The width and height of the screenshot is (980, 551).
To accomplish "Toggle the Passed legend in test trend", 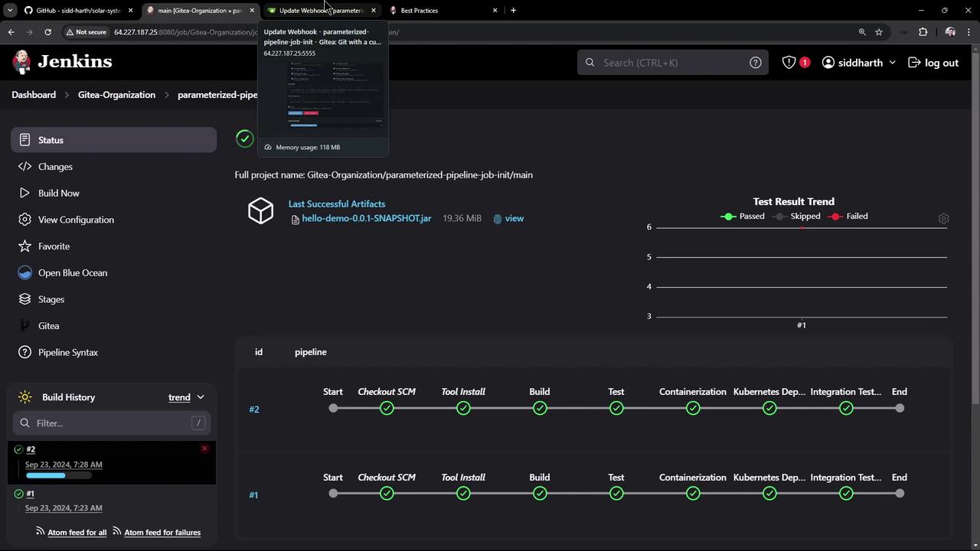I will click(x=743, y=217).
